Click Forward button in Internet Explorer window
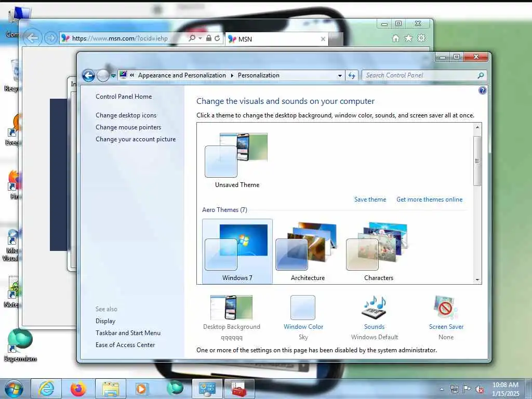 51,38
